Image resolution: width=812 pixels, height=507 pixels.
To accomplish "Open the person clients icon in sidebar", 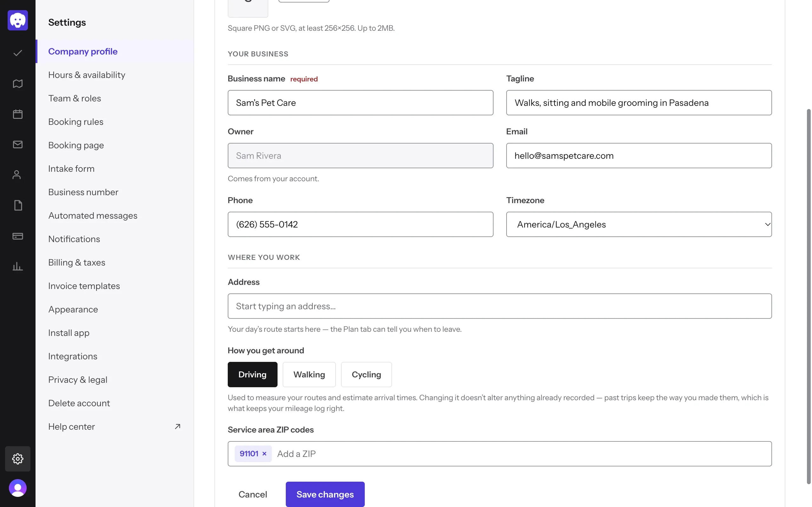I will point(17,175).
